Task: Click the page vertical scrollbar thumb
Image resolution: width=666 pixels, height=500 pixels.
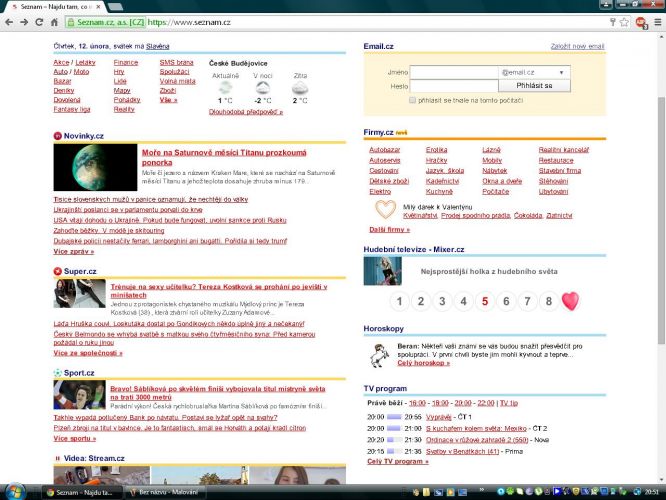Action: tap(661, 220)
